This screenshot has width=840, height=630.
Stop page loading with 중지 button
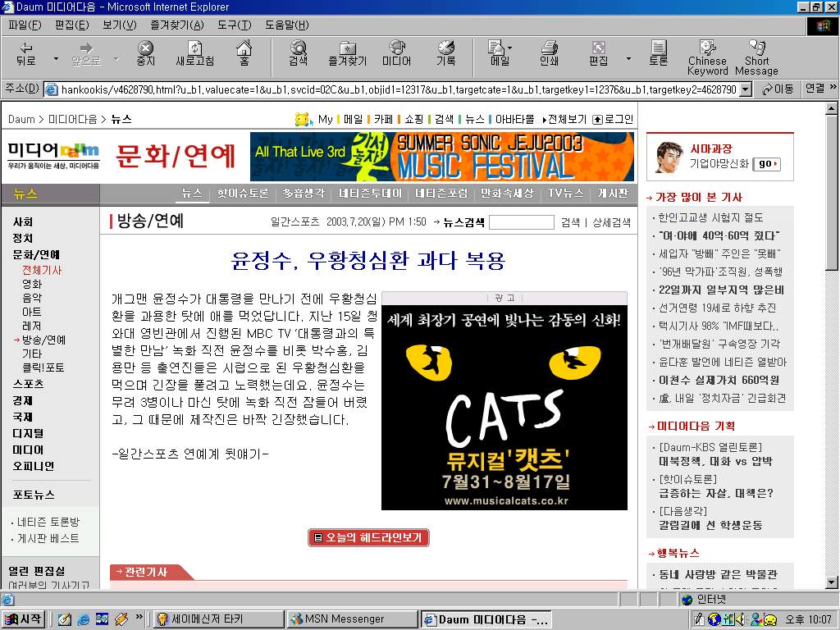pos(145,54)
